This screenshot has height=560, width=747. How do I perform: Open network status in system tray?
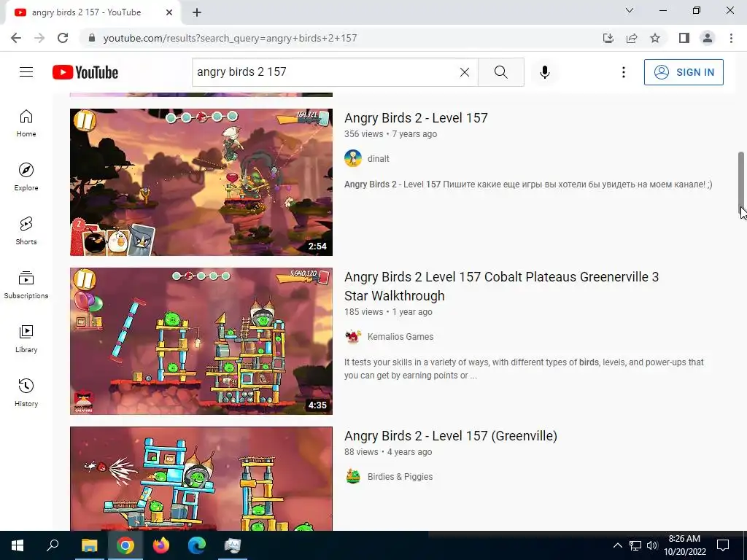[635, 545]
